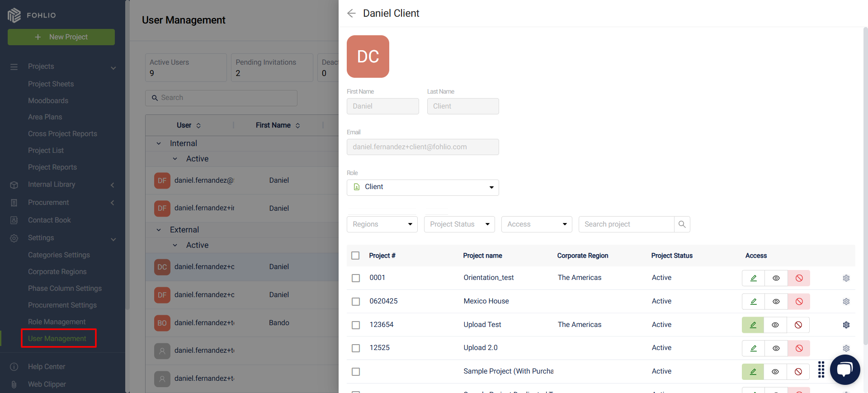868x393 pixels.
Task: Open the Regions filter dropdown
Action: 382,224
